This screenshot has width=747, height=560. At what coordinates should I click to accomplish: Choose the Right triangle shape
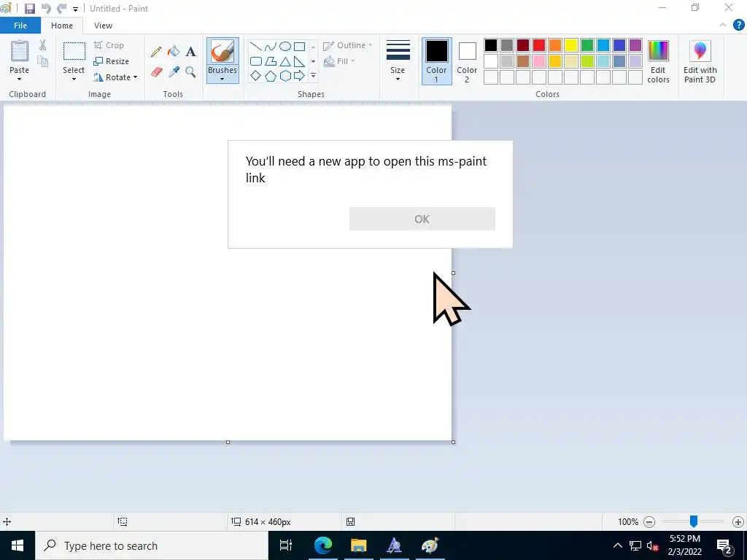coord(299,61)
